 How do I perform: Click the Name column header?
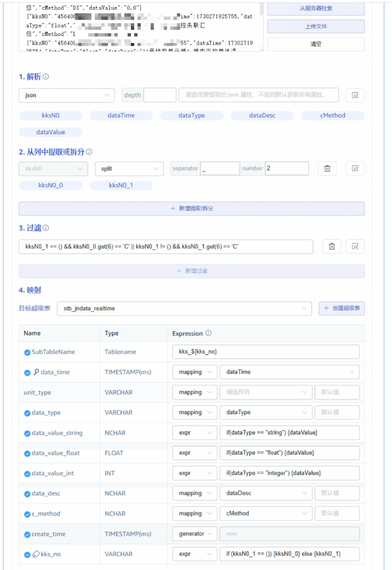(x=32, y=333)
